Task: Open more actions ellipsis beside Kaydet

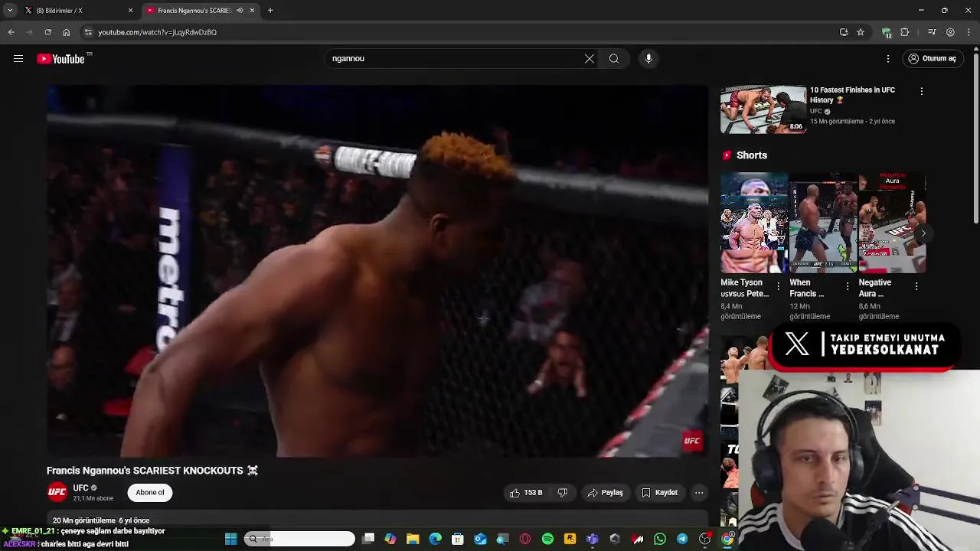Action: click(699, 493)
